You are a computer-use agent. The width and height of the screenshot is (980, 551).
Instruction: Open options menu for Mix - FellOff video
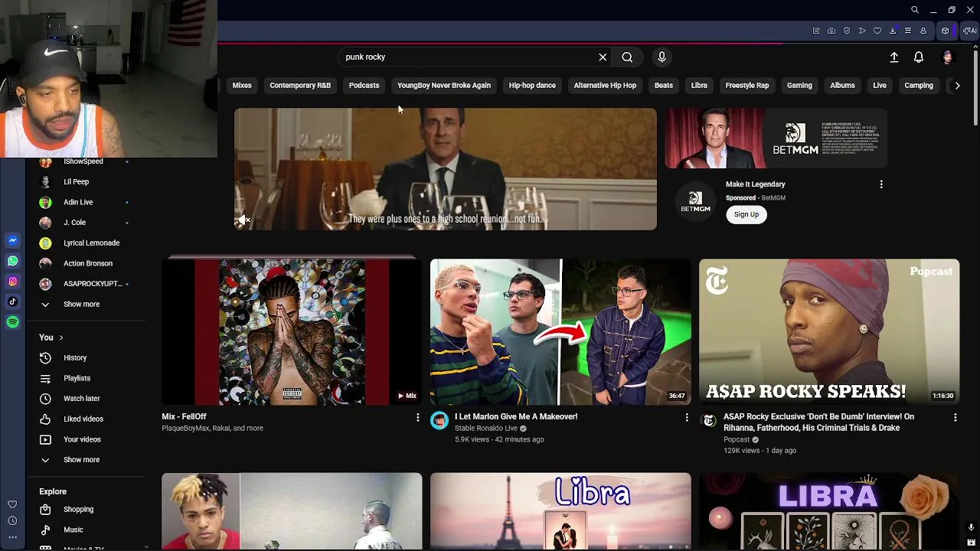tap(417, 417)
